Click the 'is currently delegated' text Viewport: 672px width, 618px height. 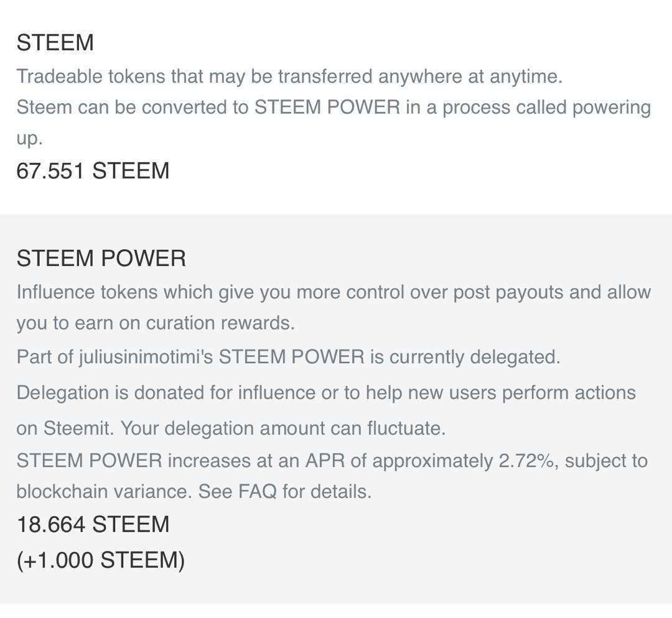pyautogui.click(x=465, y=357)
